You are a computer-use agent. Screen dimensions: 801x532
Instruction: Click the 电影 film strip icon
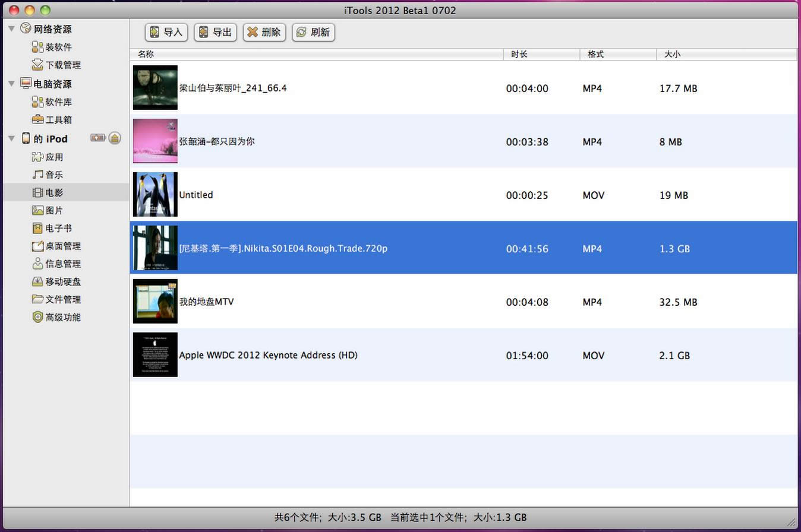pyautogui.click(x=37, y=192)
